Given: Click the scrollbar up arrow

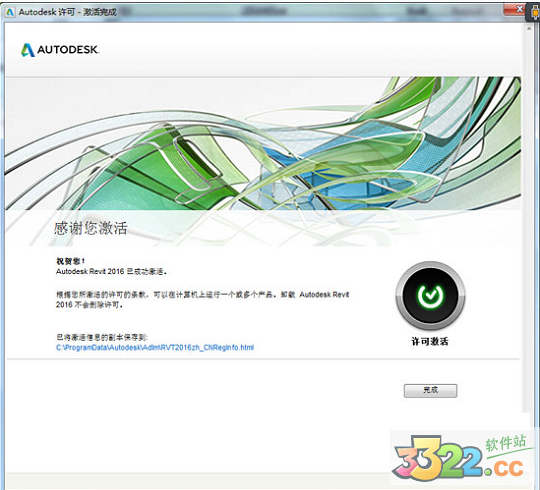Looking at the screenshot, I should point(529,29).
